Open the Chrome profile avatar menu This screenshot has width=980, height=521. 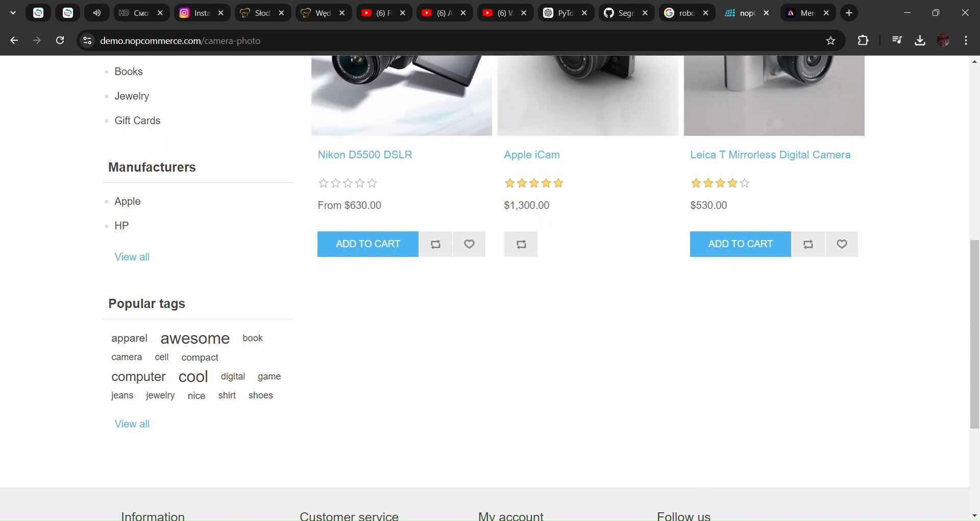click(943, 40)
